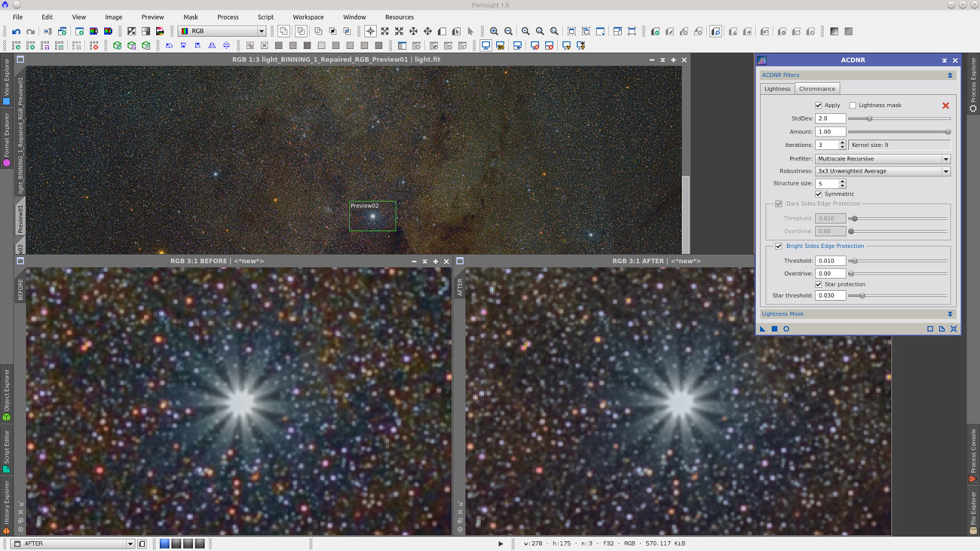This screenshot has width=980, height=551.
Task: Click ACDNR preferences square outline icon
Action: [x=930, y=329]
